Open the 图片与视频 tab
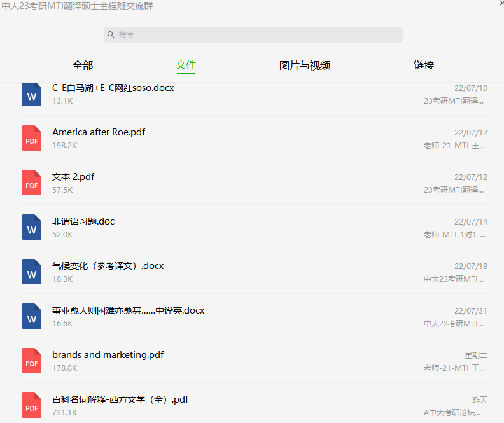 pyautogui.click(x=305, y=66)
